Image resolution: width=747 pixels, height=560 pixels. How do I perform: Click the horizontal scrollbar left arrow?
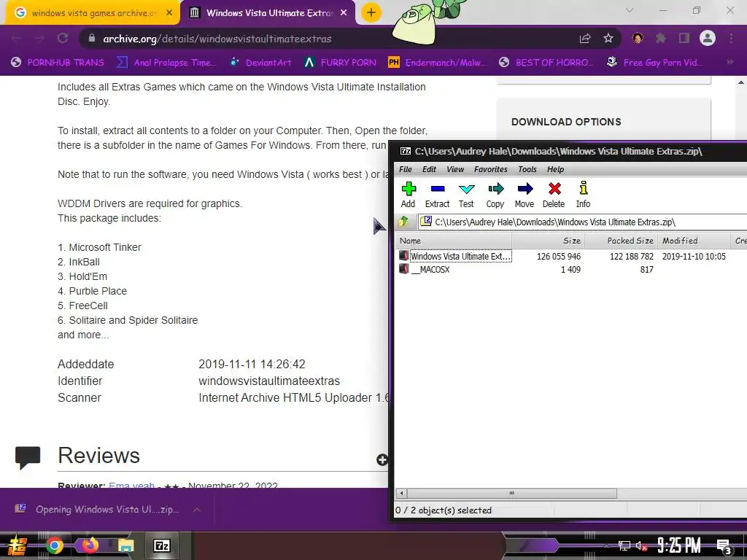(x=402, y=494)
